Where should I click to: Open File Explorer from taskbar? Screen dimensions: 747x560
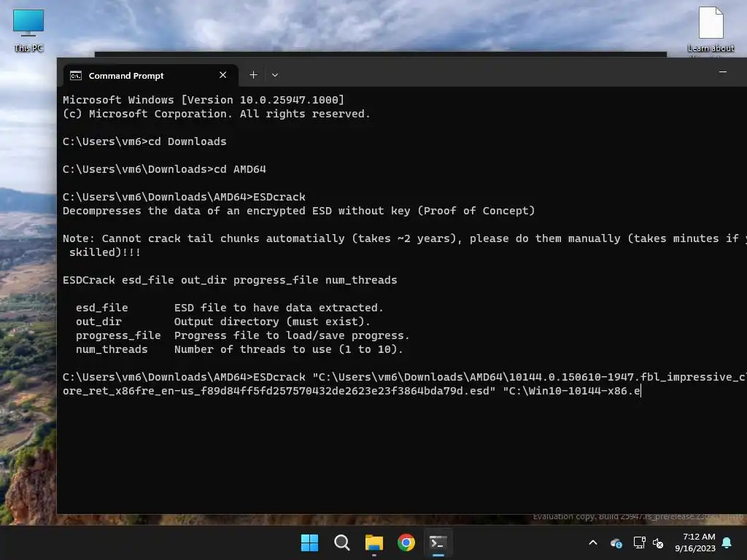(374, 542)
